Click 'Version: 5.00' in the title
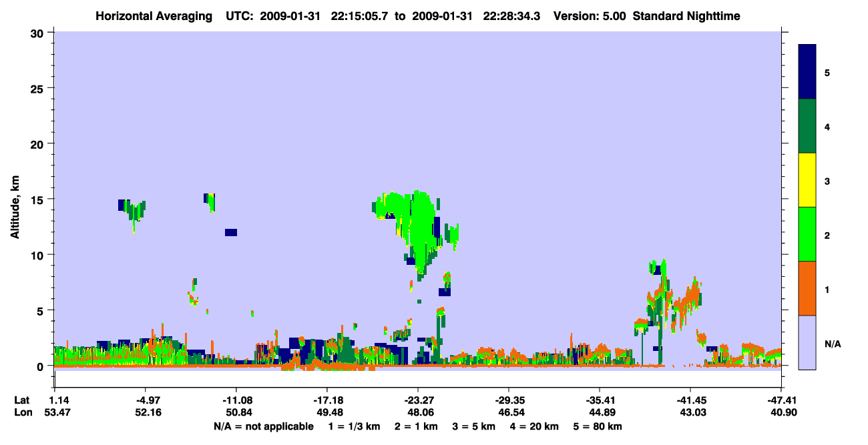The image size is (868, 445). 590,15
